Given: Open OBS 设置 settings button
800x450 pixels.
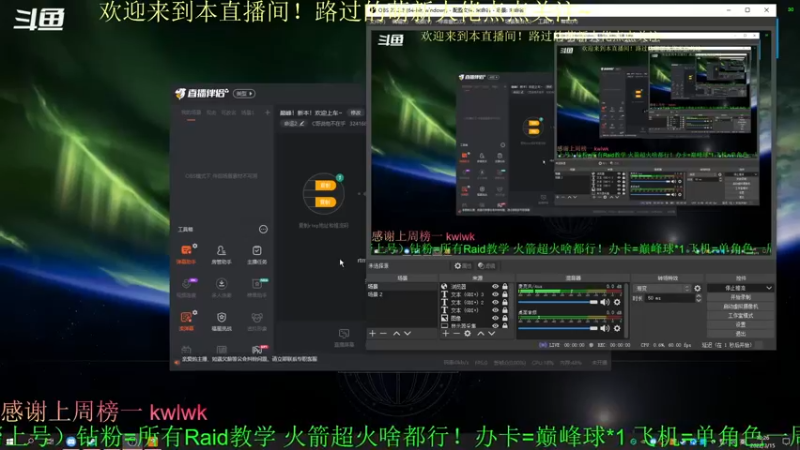Looking at the screenshot, I should 741,324.
